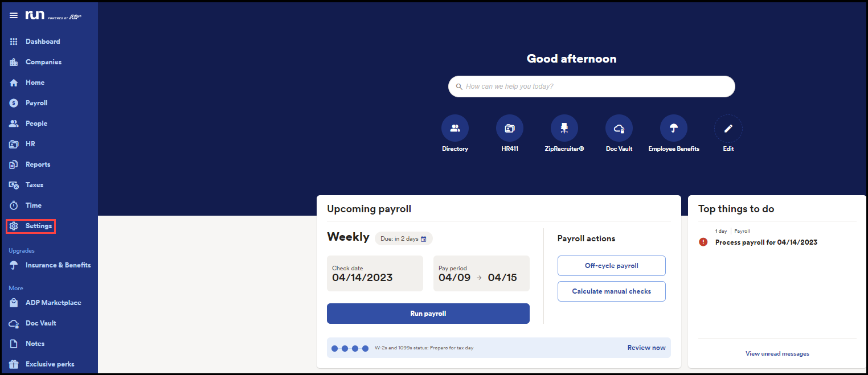Open the Directory shortcut icon

click(455, 129)
